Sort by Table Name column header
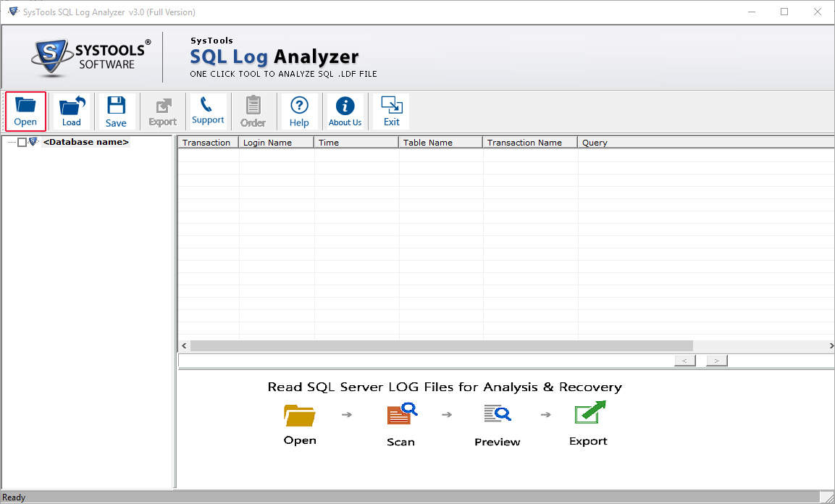 coord(440,142)
